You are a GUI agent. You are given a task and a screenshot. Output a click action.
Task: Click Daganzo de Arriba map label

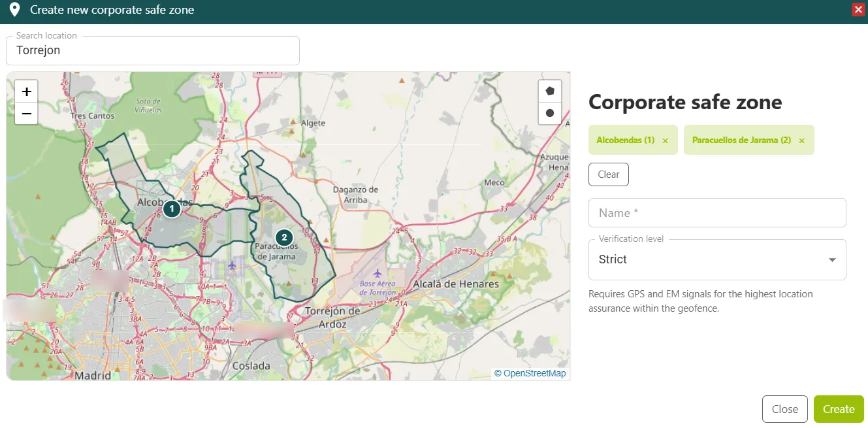355,195
